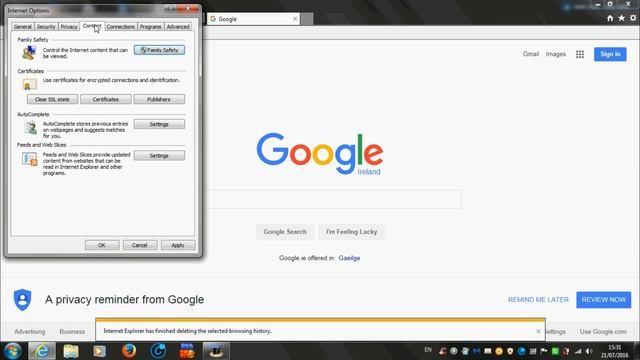640x360 pixels.
Task: Click the Google Search button
Action: click(285, 231)
